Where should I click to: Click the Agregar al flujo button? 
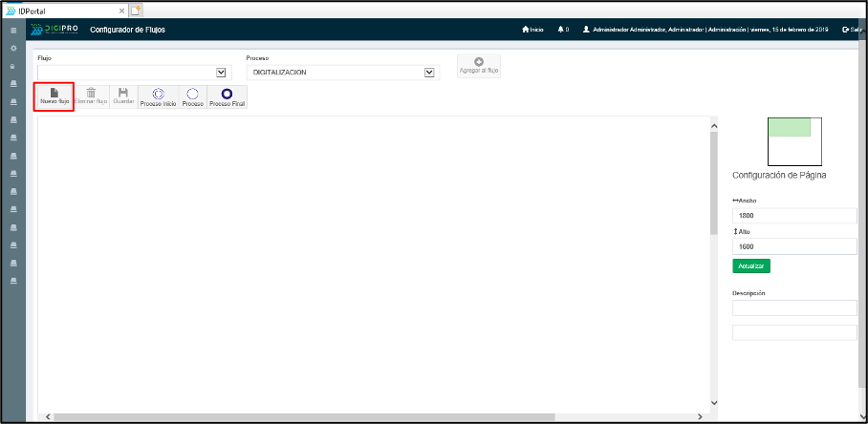pyautogui.click(x=479, y=65)
